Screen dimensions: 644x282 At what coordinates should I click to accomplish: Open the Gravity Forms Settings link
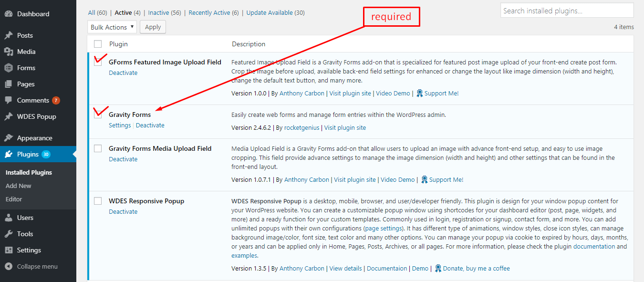click(x=120, y=125)
